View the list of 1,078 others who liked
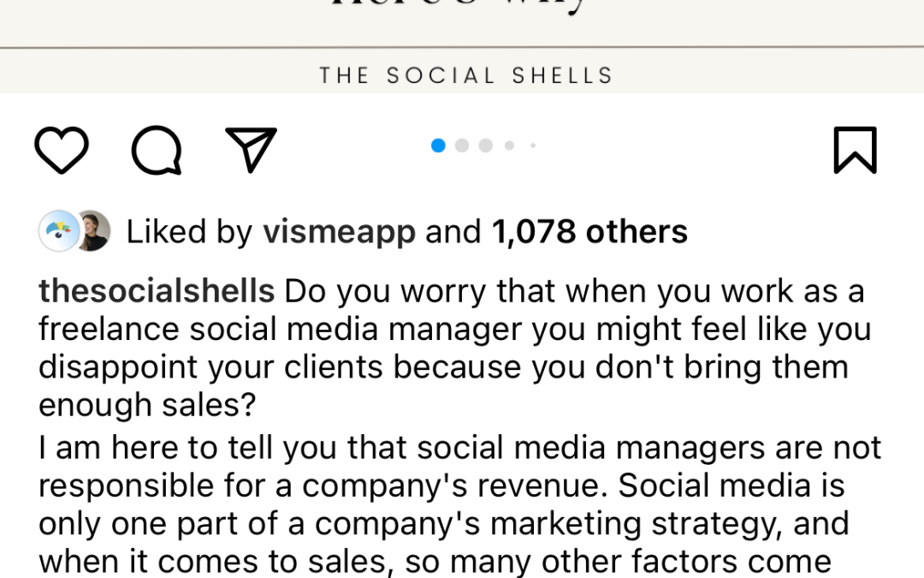Viewport: 924px width, 578px height. tap(589, 232)
